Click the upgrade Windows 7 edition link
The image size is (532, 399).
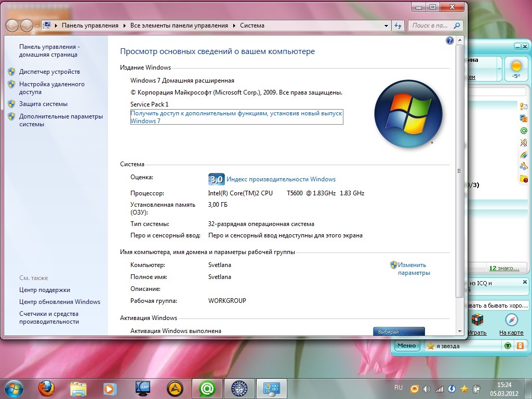coord(236,117)
